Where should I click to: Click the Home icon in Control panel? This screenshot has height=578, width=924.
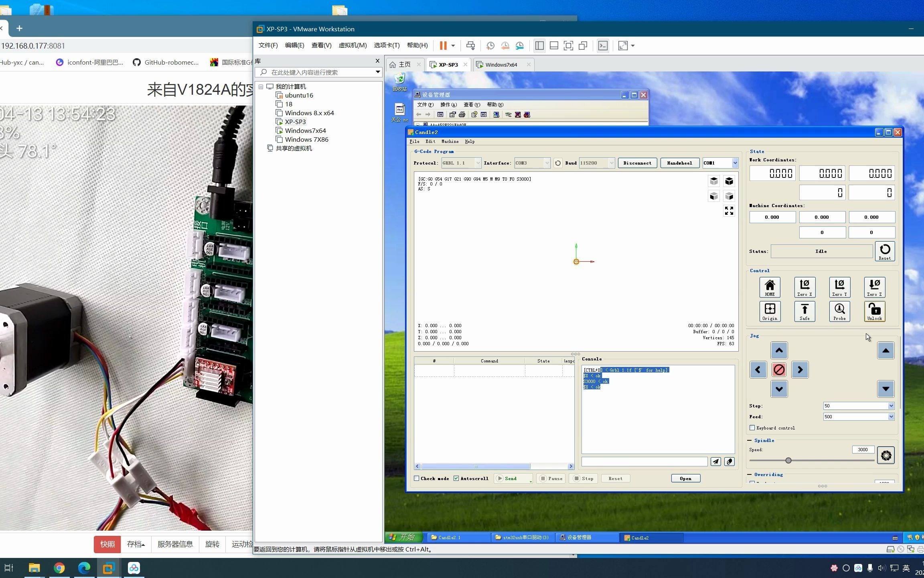click(x=770, y=287)
